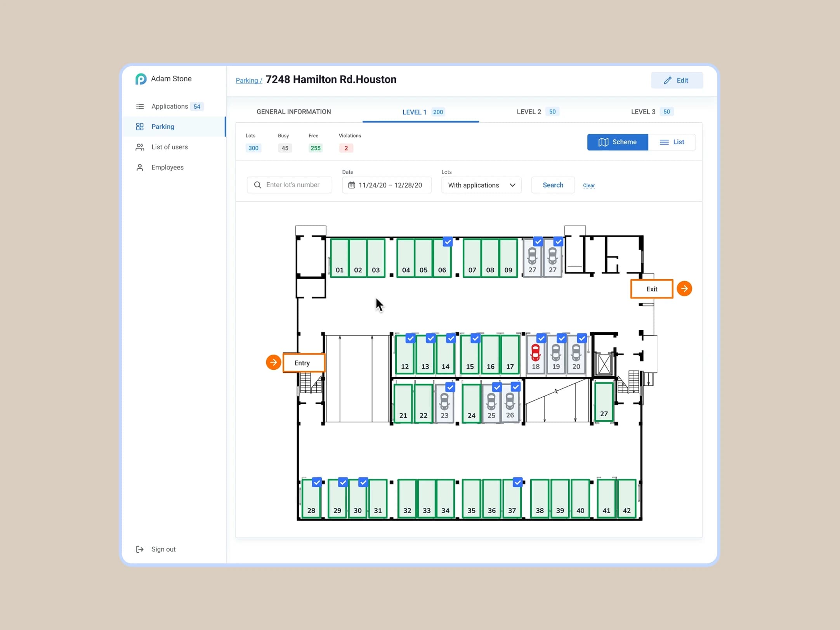Select free parking lot 09

[508, 258]
